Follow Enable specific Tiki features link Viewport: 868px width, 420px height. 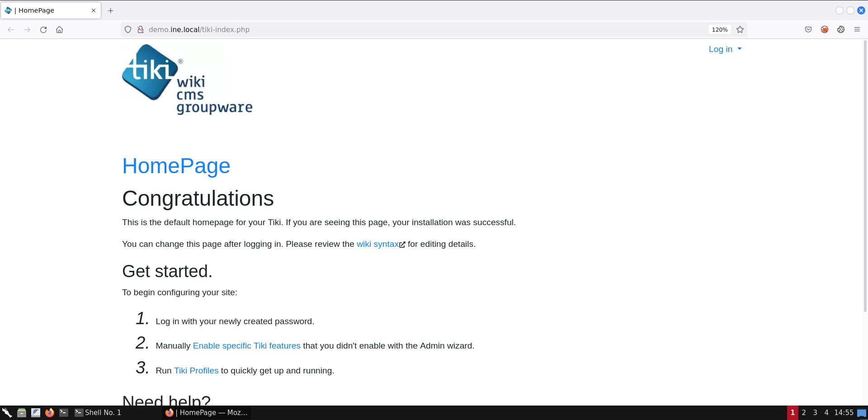click(246, 346)
